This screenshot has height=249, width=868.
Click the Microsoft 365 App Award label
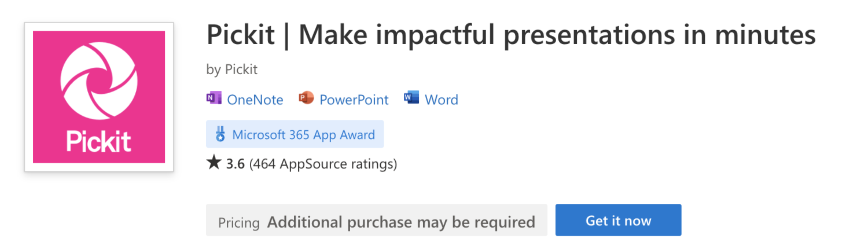pyautogui.click(x=303, y=135)
